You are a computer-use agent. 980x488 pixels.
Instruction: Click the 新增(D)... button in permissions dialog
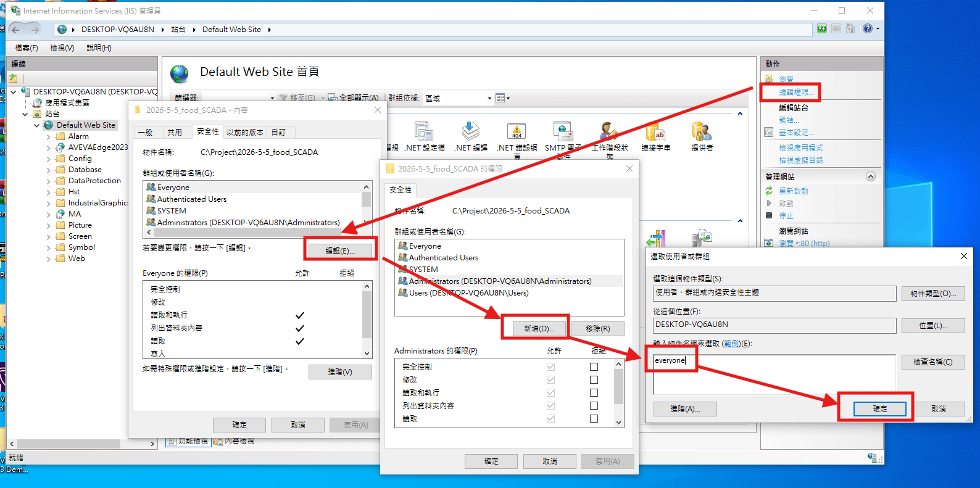[x=539, y=328]
